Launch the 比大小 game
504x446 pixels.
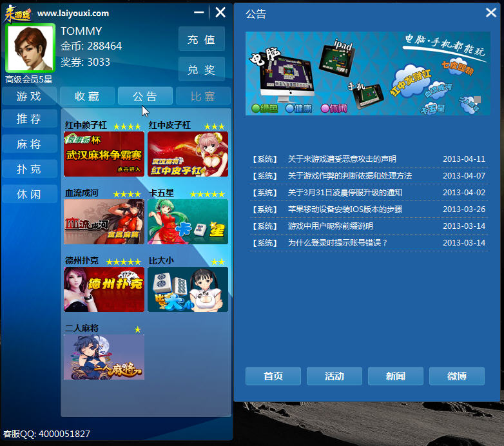click(x=188, y=289)
